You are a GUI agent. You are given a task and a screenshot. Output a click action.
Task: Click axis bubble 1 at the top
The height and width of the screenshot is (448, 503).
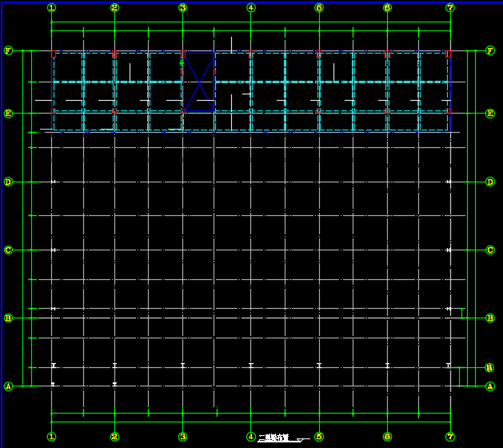pos(51,8)
